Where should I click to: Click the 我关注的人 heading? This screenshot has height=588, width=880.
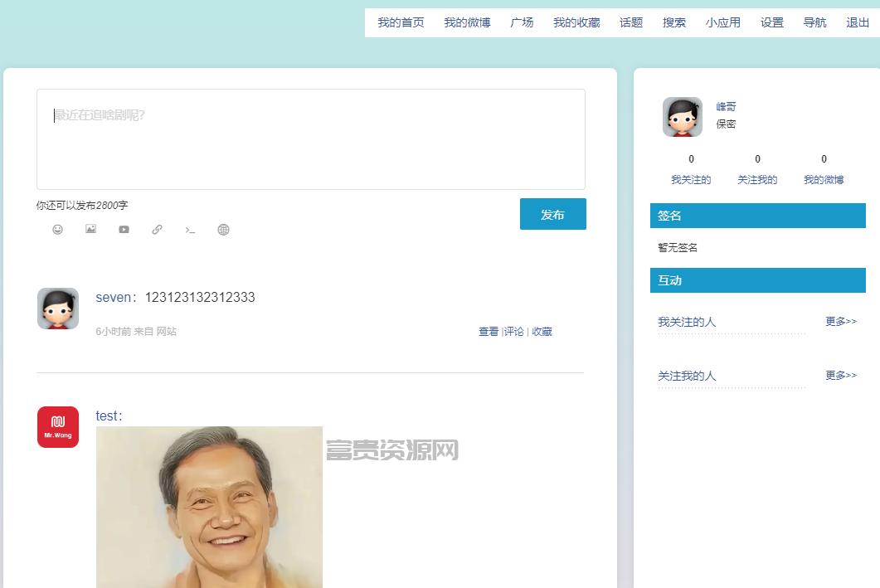(687, 322)
